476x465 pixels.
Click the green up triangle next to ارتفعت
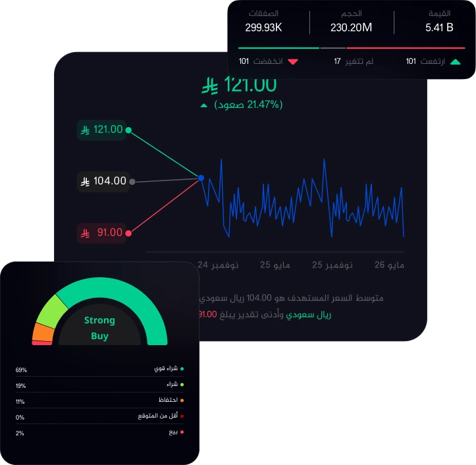[455, 62]
